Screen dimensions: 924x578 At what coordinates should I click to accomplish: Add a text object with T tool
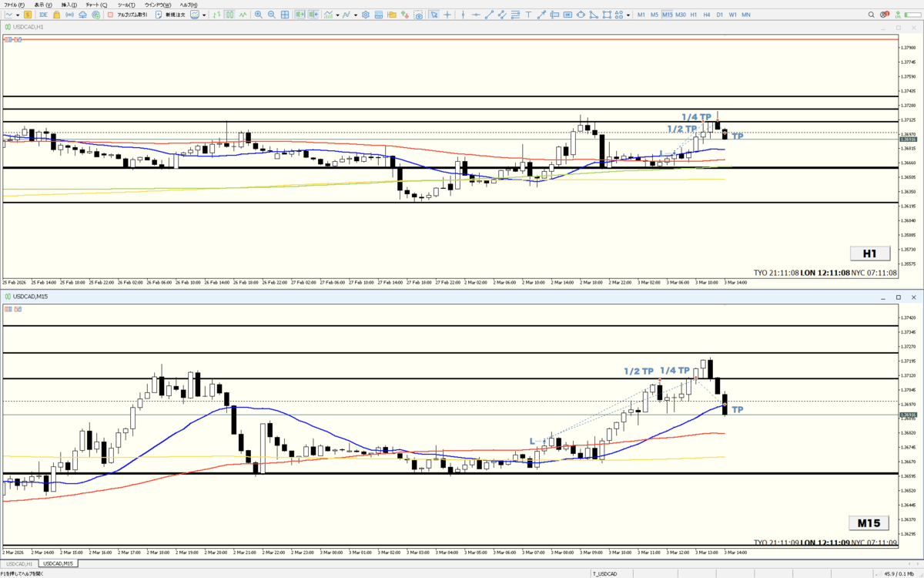point(528,15)
